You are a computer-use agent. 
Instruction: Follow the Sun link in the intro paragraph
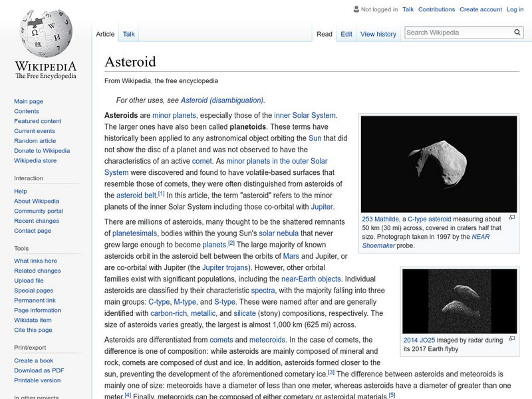click(315, 138)
